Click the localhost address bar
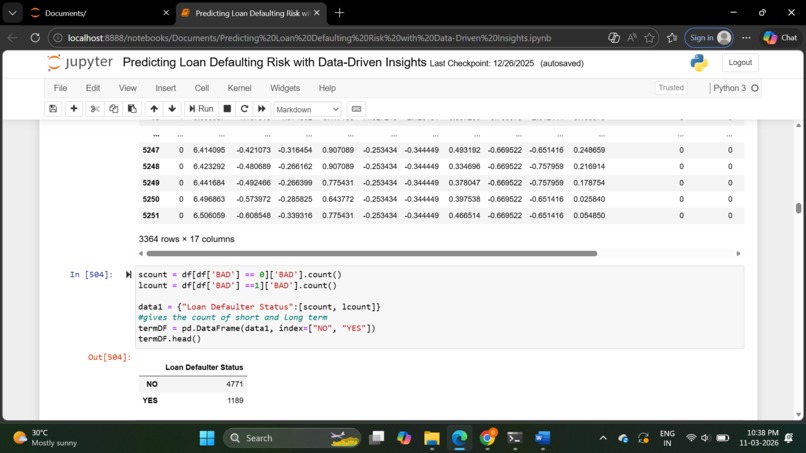This screenshot has width=806, height=453. click(309, 38)
